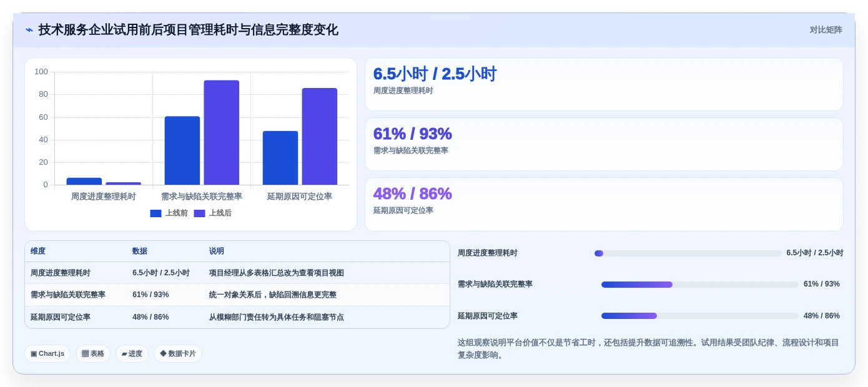Click the y-axis value 100
The image size is (868, 387).
tap(41, 72)
